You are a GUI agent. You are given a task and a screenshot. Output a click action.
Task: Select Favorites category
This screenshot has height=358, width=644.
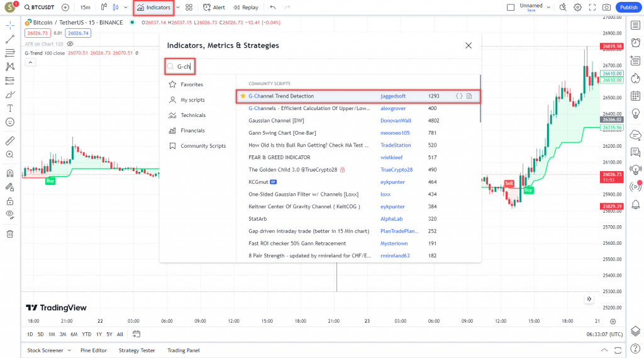186,84
